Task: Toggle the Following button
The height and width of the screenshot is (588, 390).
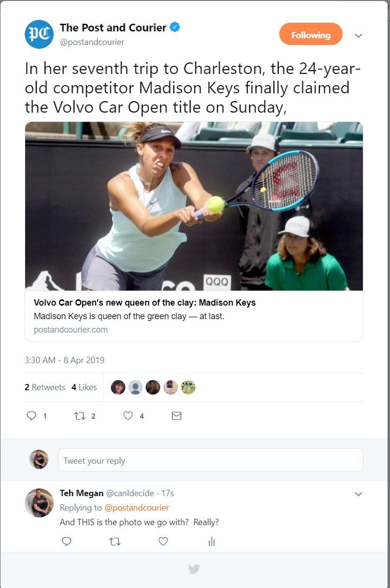Action: pos(311,35)
